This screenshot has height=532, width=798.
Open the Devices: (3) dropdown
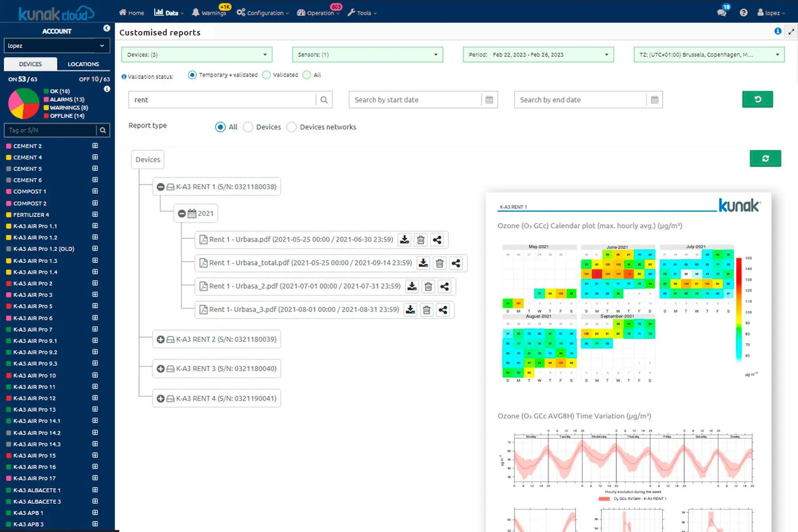click(x=197, y=55)
